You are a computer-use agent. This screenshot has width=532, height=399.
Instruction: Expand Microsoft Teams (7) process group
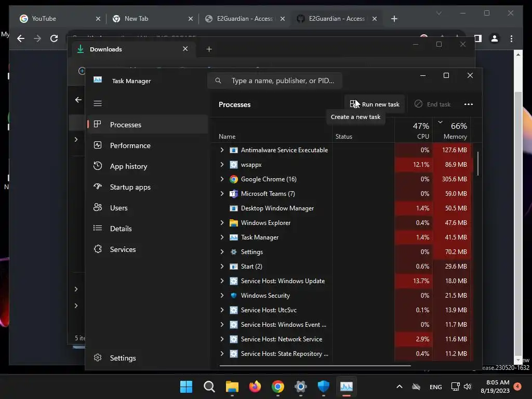(x=222, y=194)
